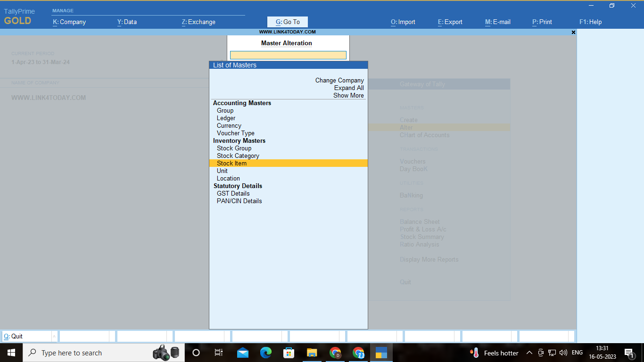Click the Inventory Masters heading
The height and width of the screenshot is (362, 644).
pyautogui.click(x=239, y=140)
